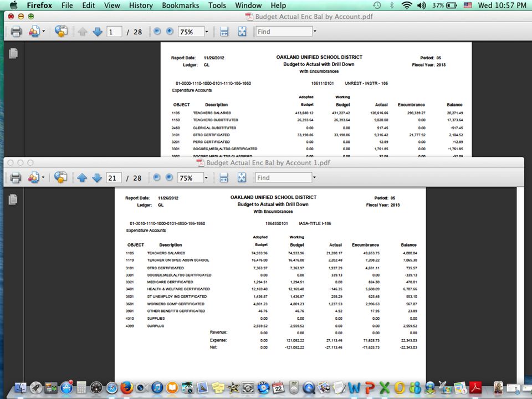Open iBooks from the Dock
532x399 pixels.
point(172,387)
